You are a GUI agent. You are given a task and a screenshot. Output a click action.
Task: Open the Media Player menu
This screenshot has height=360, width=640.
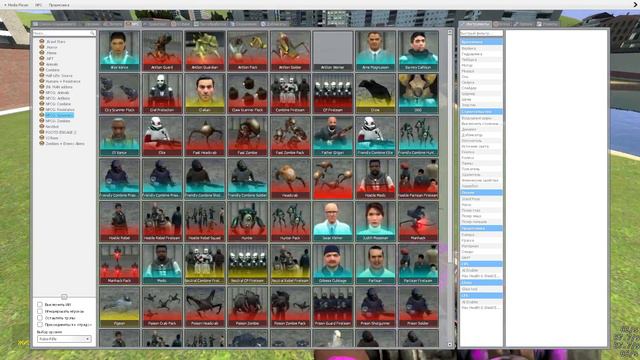[17, 5]
